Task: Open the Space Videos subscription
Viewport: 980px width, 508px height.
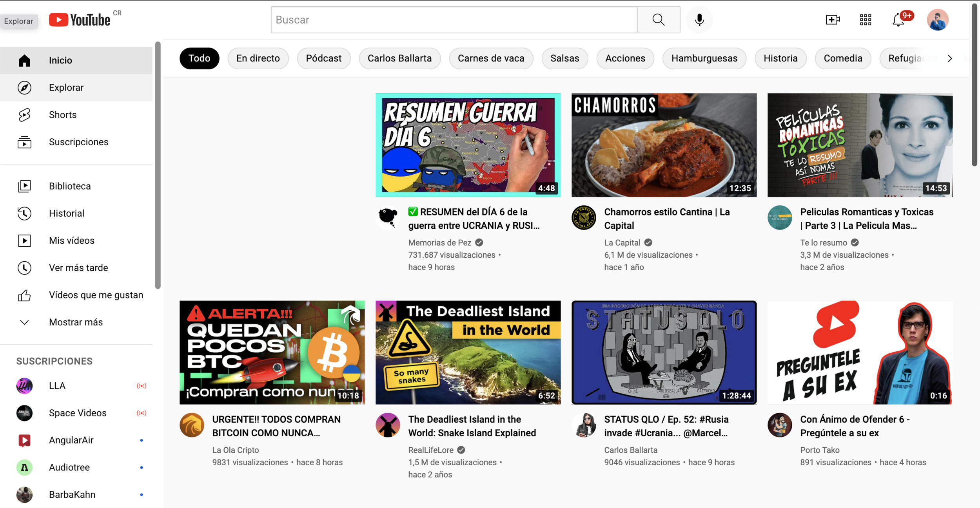Action: pyautogui.click(x=77, y=413)
